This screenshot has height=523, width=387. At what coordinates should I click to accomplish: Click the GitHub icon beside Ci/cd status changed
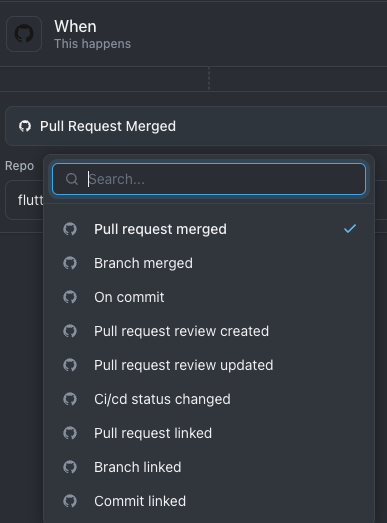click(x=70, y=399)
